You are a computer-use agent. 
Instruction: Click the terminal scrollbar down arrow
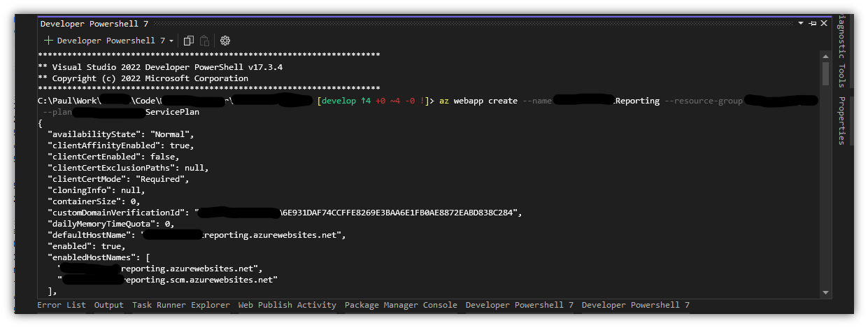825,292
